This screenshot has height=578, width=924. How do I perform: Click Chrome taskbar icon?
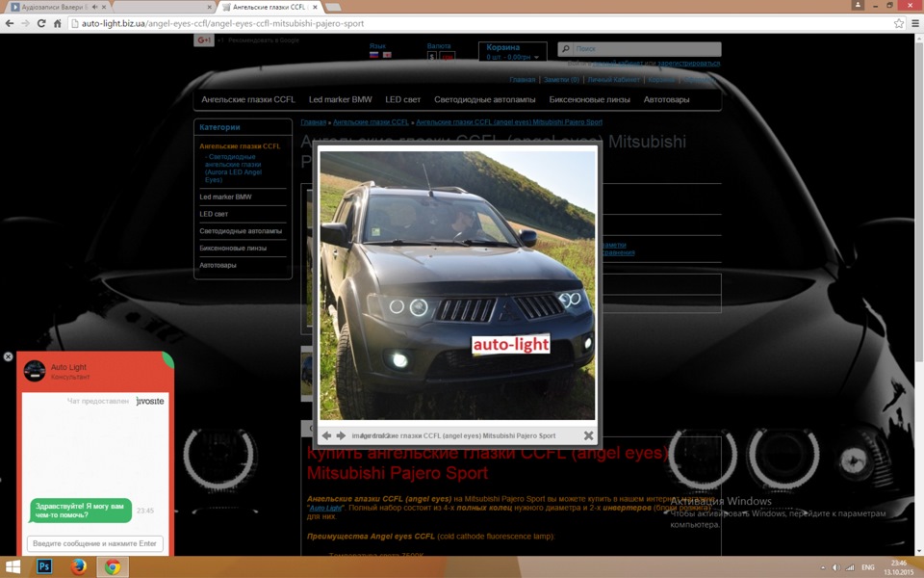tap(113, 566)
